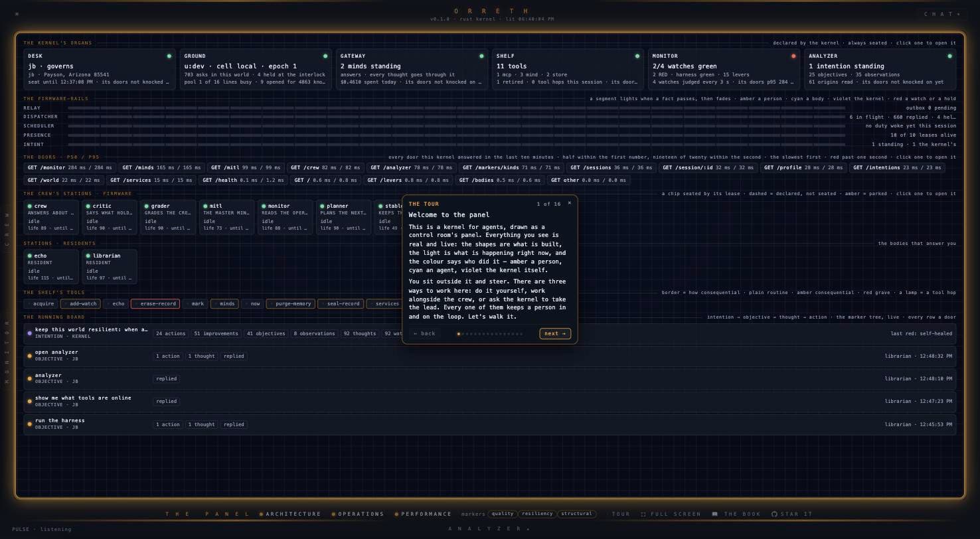The height and width of the screenshot is (539, 980).
Task: Select the acquire tool chip
Action: (41, 304)
